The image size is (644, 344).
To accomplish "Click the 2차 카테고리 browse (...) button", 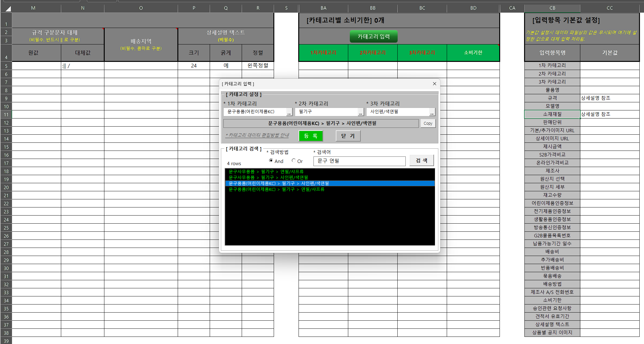I will click(360, 112).
